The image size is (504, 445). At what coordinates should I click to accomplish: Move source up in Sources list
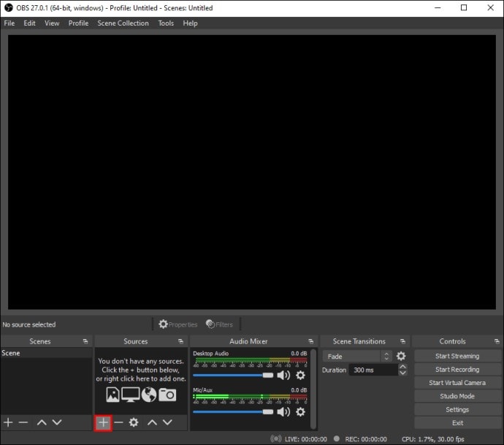[x=152, y=422]
